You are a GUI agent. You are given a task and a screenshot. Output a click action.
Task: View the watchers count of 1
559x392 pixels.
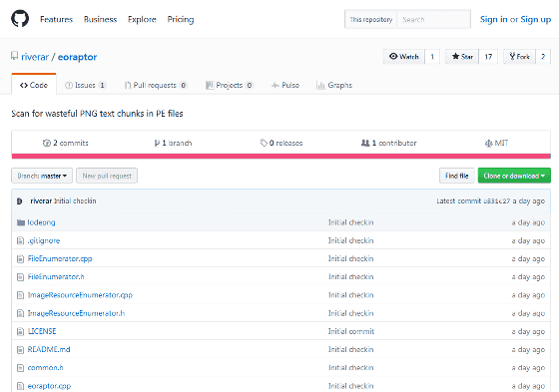click(x=432, y=56)
